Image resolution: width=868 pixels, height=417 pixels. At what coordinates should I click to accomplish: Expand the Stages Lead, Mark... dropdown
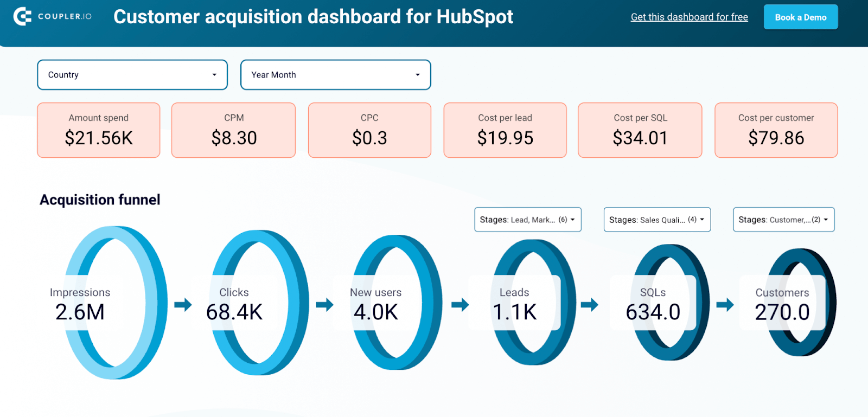tap(527, 220)
